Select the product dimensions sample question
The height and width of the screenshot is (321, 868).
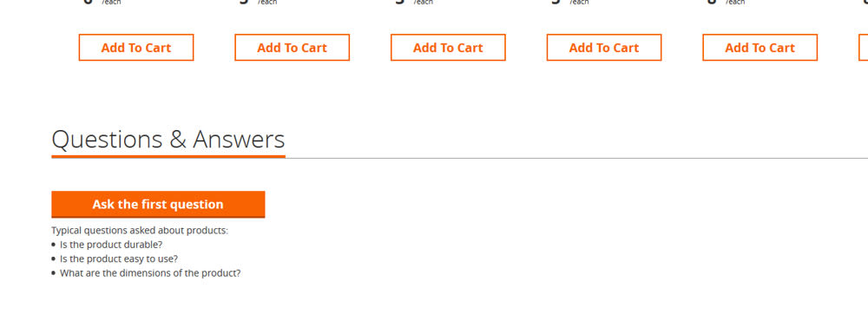coord(150,273)
